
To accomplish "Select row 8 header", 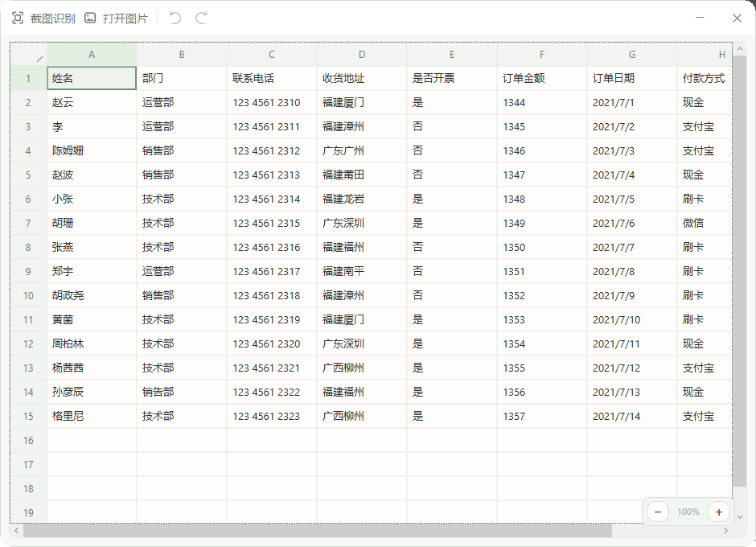I will pyautogui.click(x=28, y=248).
